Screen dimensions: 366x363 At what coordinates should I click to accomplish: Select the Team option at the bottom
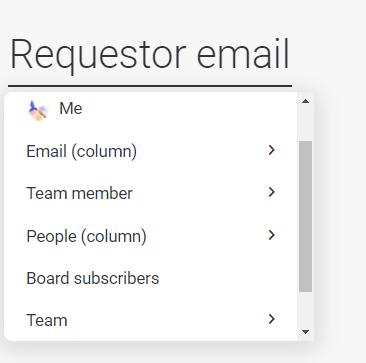click(150, 320)
